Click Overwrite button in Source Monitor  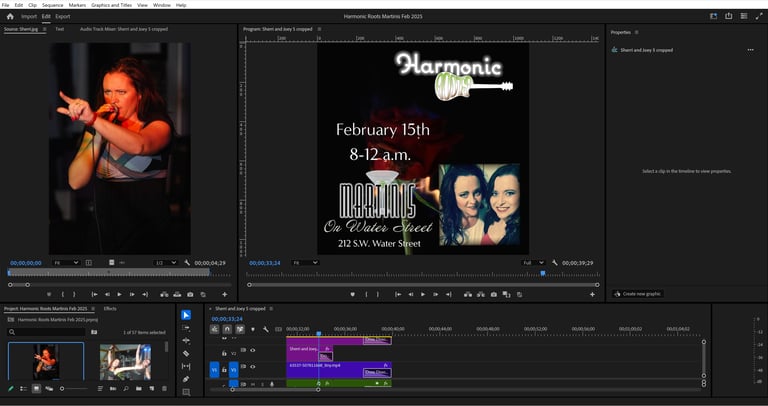pos(177,294)
